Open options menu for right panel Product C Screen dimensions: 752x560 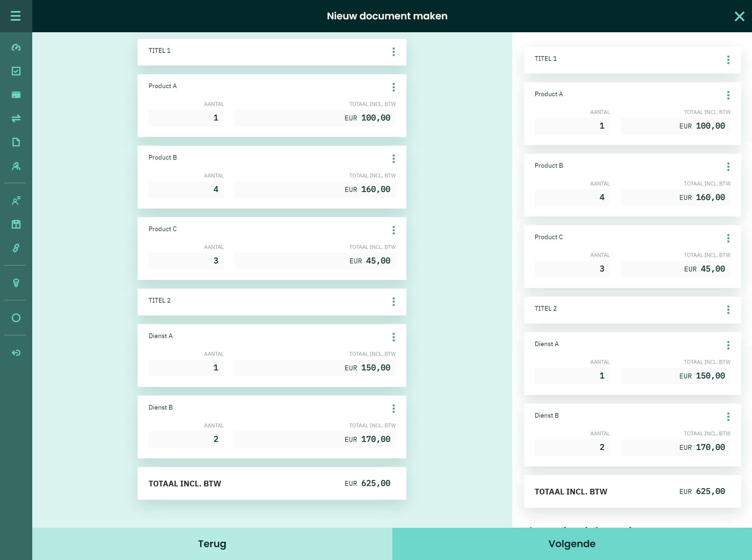pos(728,238)
